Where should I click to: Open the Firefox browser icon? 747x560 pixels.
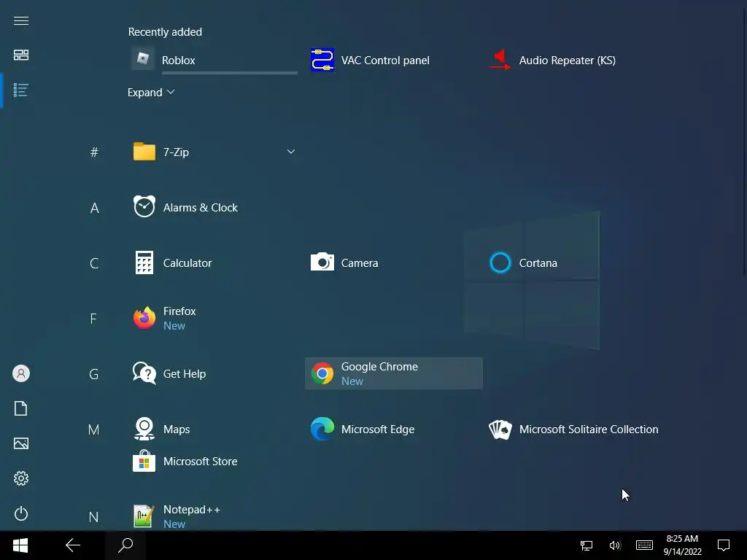click(144, 318)
